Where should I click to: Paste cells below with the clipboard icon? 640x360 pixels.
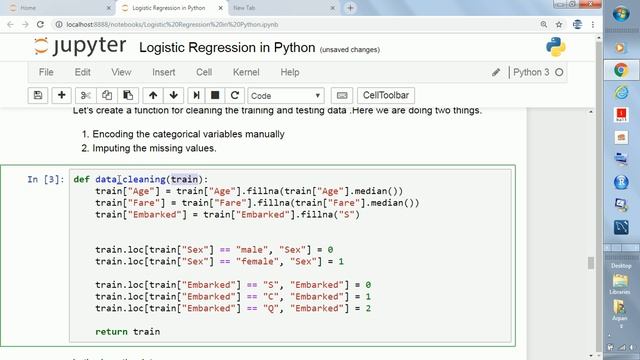[128, 96]
